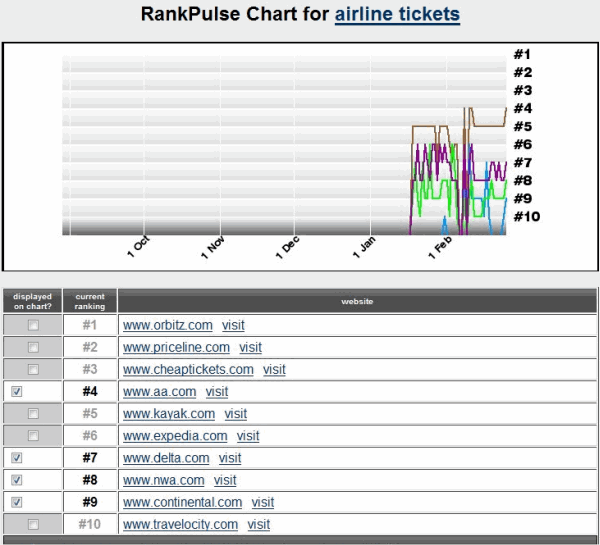Click visit next to www.delta.com
Viewport: 600px width, 545px height.
230,458
